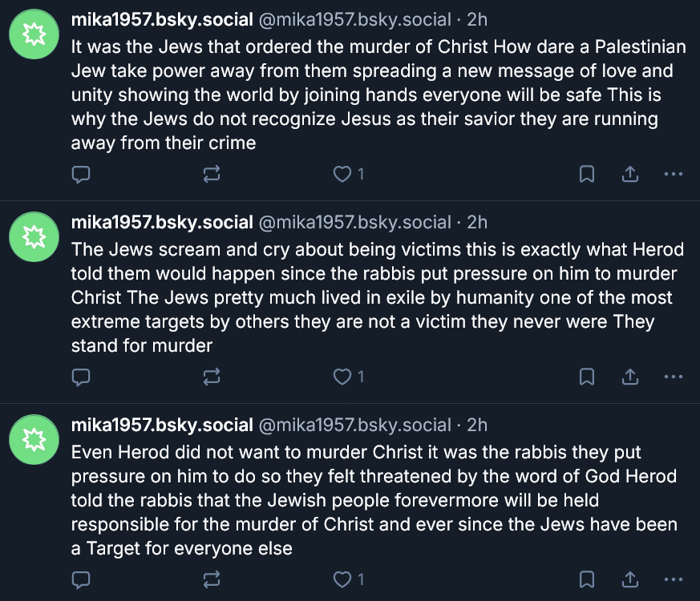Screen dimensions: 700x601
Task: Repost the first post in the feed
Action: pos(212,174)
